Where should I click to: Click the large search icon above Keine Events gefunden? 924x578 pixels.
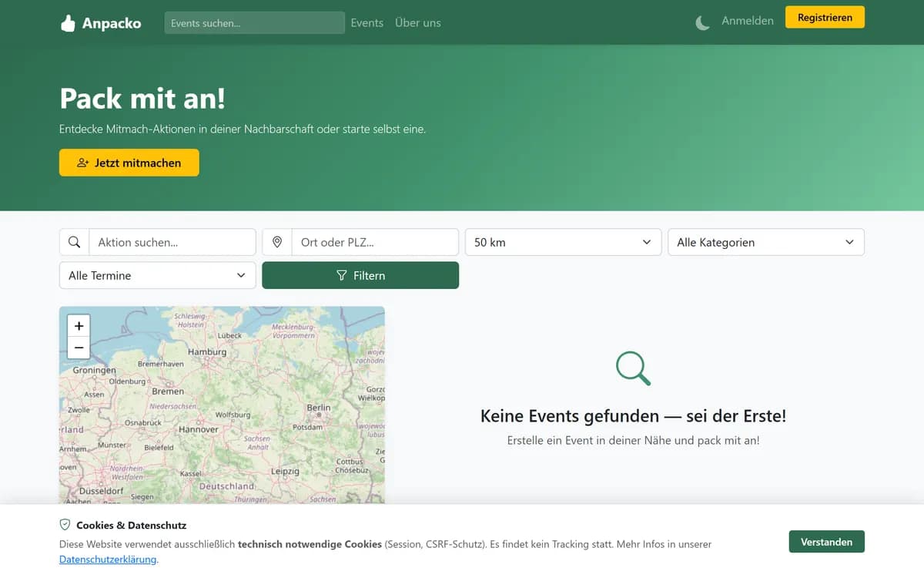634,368
